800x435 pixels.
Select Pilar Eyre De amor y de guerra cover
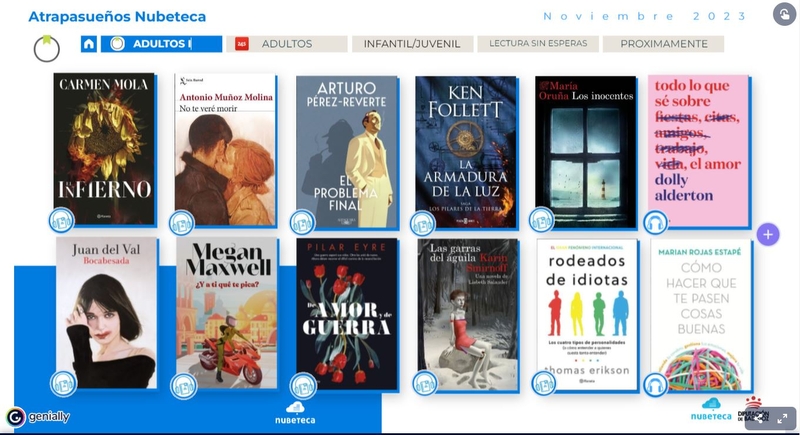pyautogui.click(x=347, y=314)
